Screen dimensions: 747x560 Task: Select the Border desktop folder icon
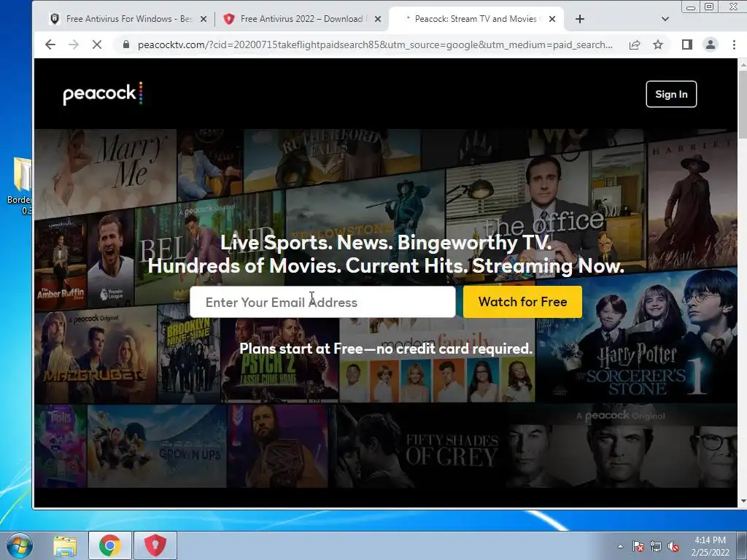(x=20, y=186)
